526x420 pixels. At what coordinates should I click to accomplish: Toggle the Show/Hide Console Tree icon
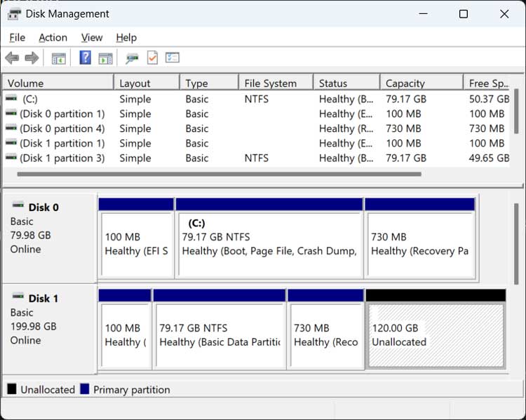point(59,58)
